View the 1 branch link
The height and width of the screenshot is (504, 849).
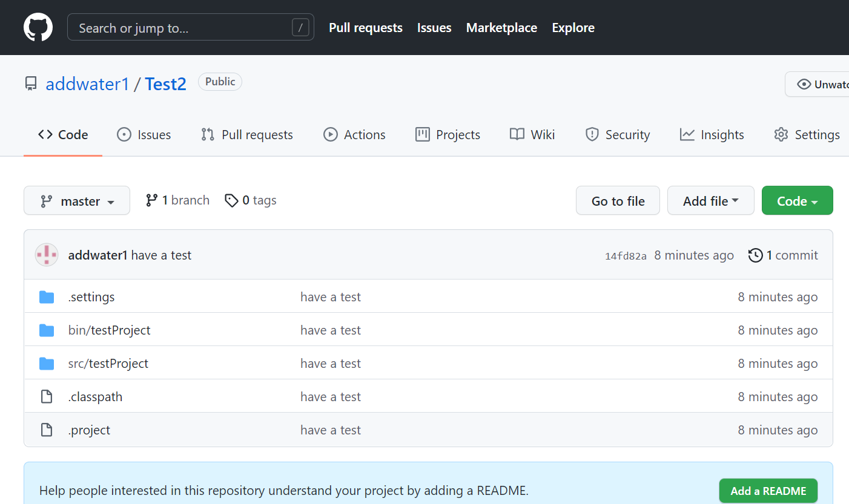[x=177, y=200]
